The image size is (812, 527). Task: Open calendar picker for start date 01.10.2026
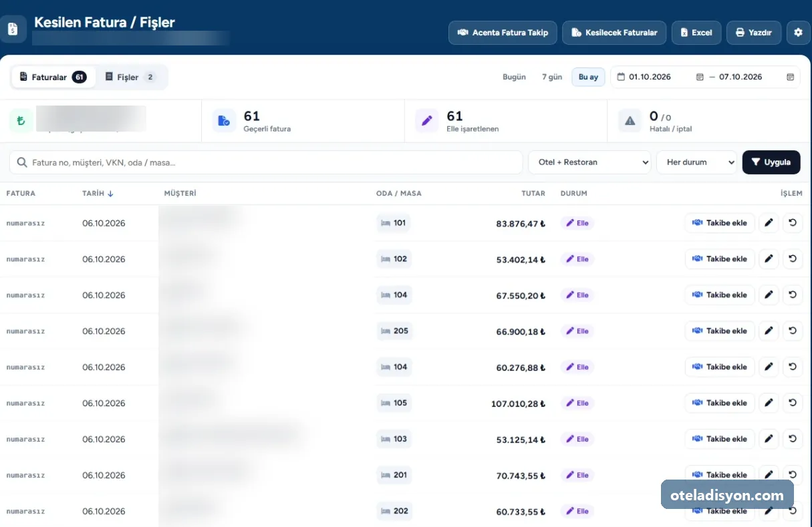tap(700, 77)
